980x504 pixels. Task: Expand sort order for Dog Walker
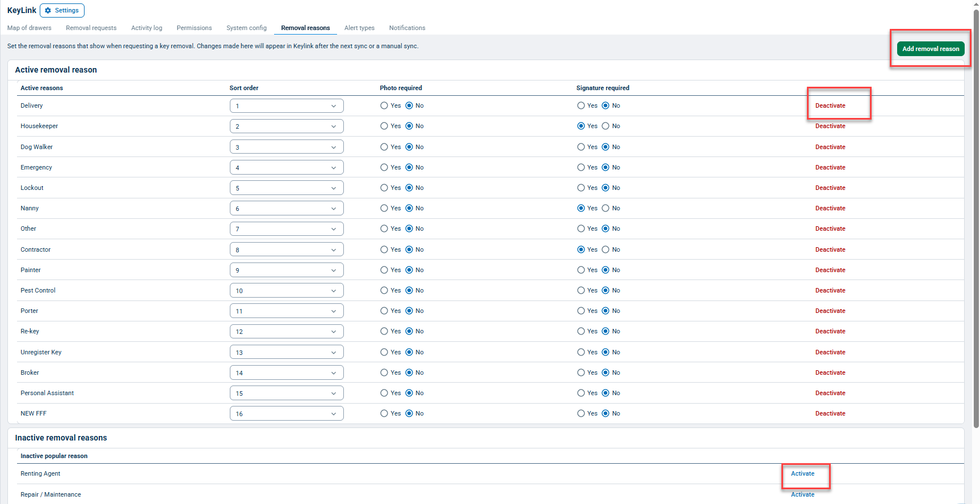[287, 147]
